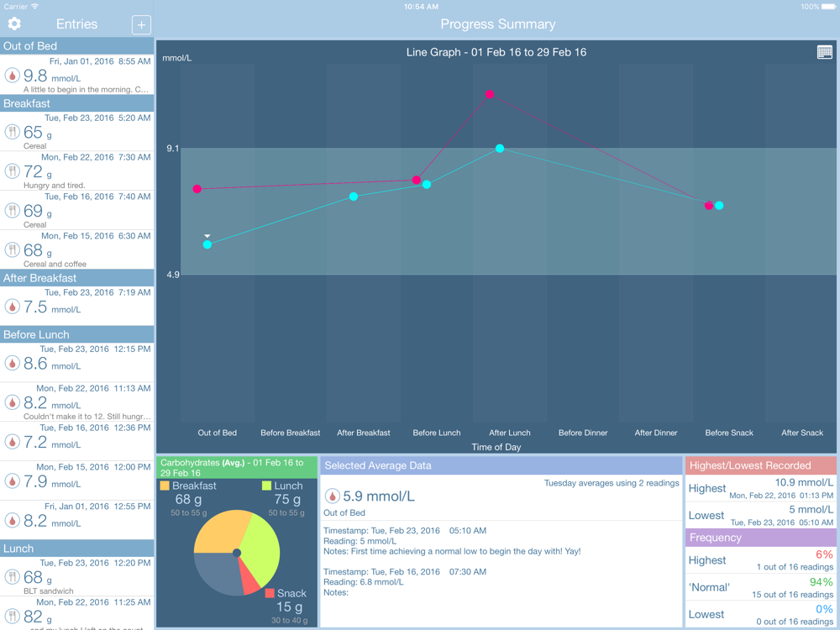840x630 pixels.
Task: Tap the 'Normal' frequency value '94%'
Action: tap(822, 582)
